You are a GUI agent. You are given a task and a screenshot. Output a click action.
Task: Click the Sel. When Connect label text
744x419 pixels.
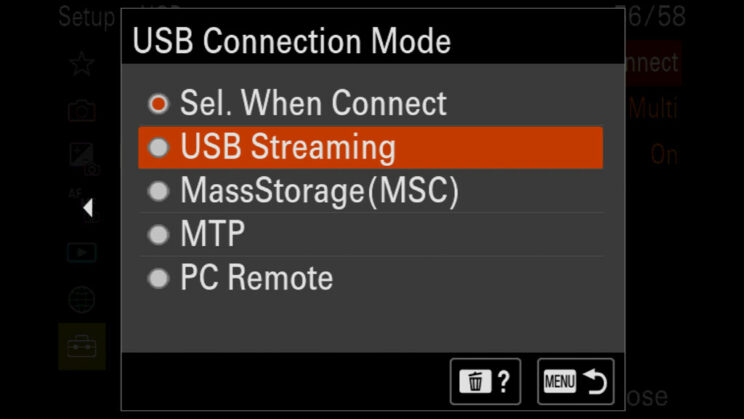pyautogui.click(x=313, y=103)
